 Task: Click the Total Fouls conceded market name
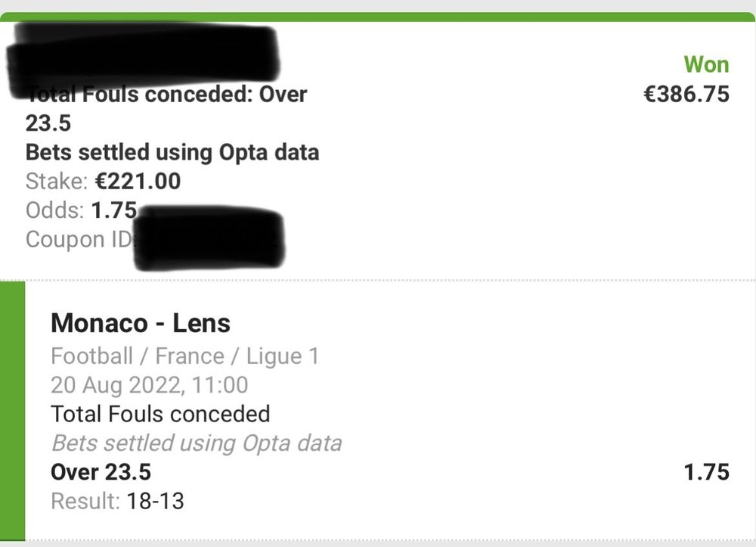[160, 414]
